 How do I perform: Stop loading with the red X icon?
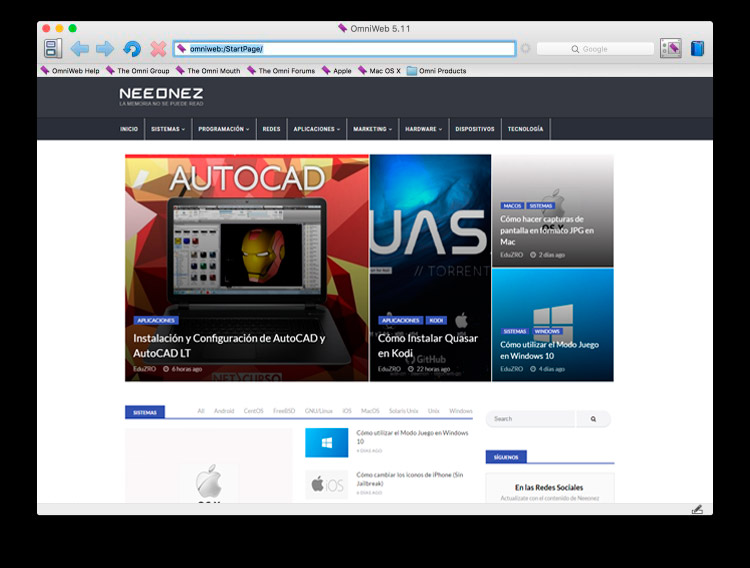coord(158,49)
